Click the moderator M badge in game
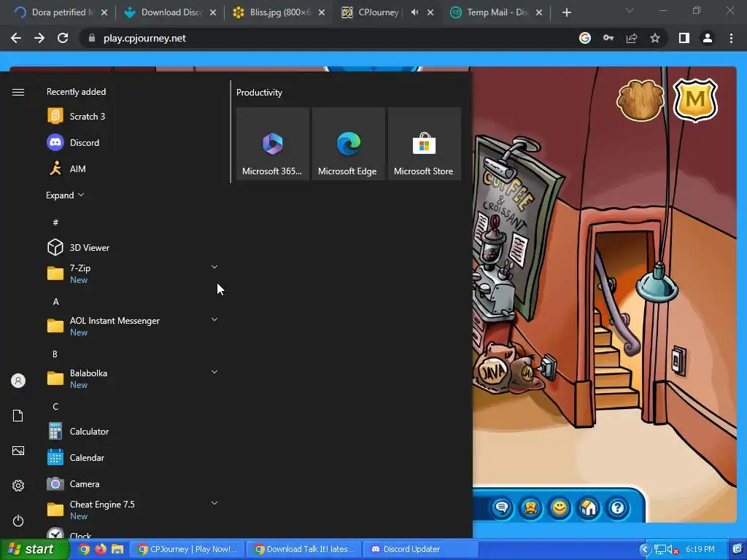 (695, 100)
